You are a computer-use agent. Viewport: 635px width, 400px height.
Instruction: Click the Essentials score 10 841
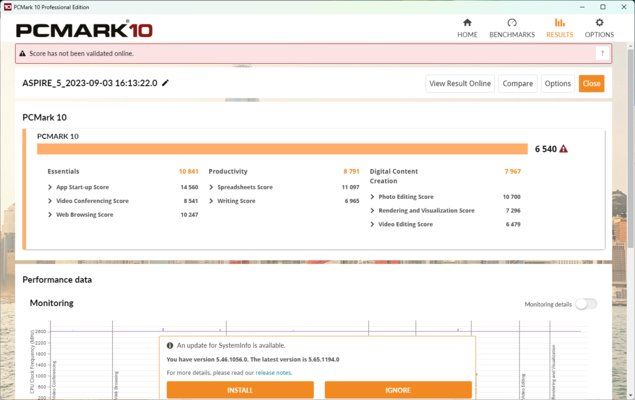[188, 171]
